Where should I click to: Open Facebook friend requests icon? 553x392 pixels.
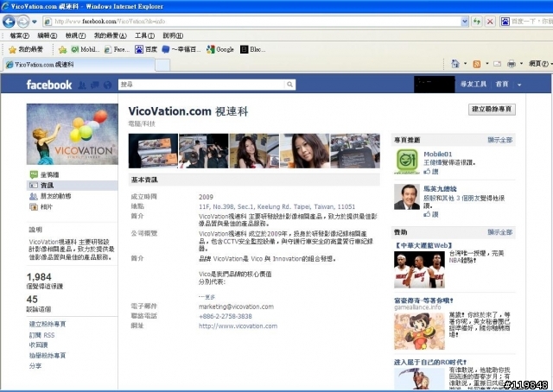82,85
